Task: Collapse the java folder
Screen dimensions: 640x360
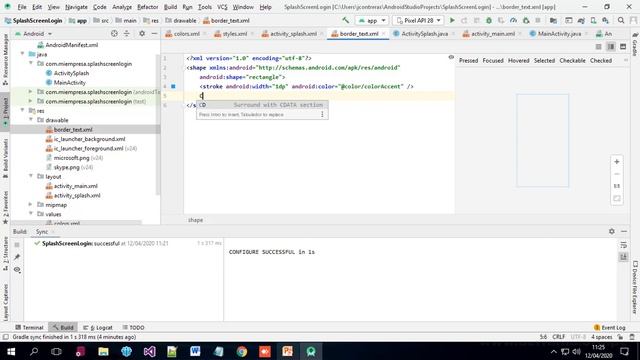Action: coord(22,54)
